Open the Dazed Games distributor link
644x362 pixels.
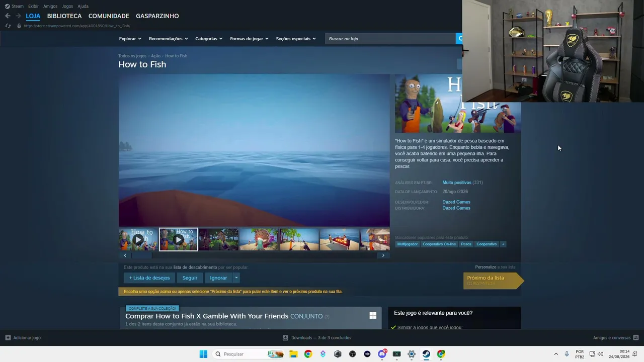tap(456, 208)
